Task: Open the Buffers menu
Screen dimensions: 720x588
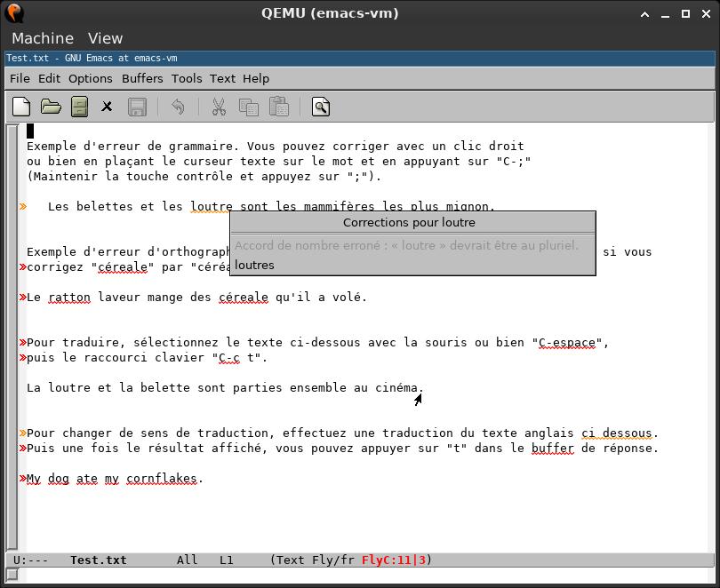Action: point(142,78)
